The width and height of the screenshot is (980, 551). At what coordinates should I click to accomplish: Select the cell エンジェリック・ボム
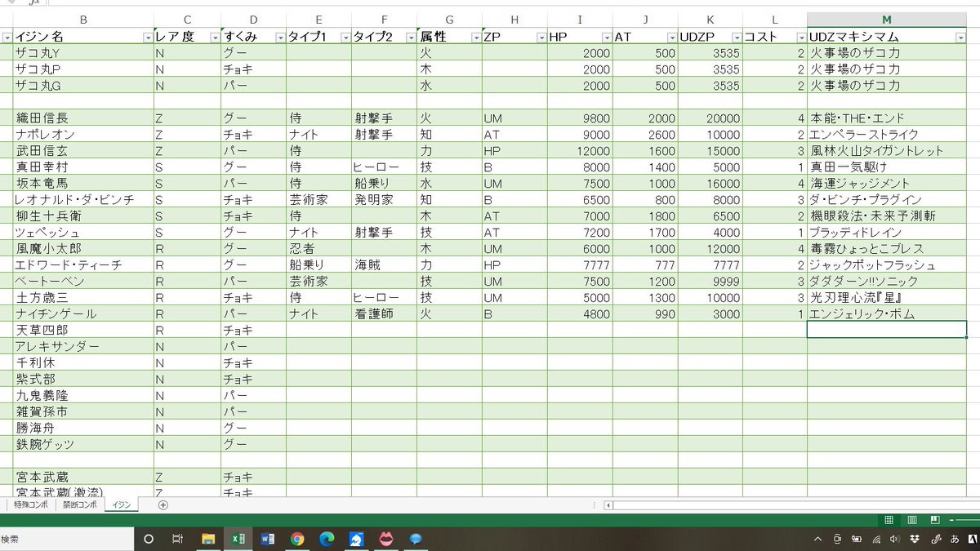(x=887, y=314)
